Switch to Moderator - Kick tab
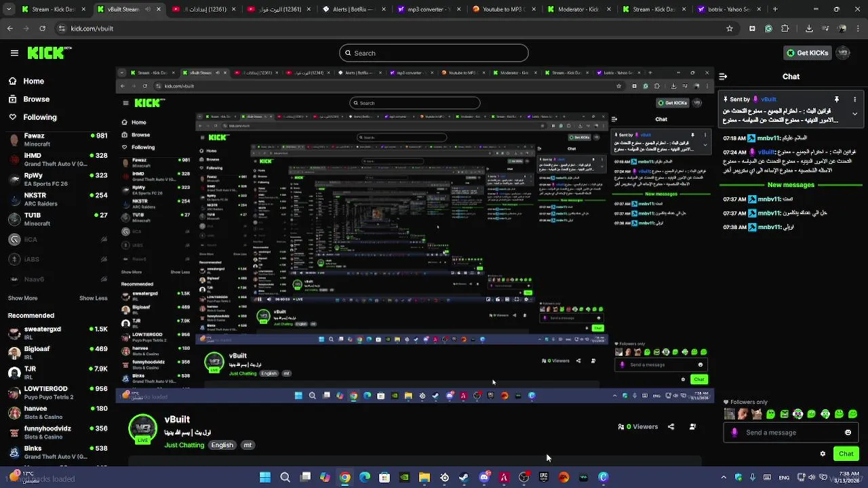Screen dimensions: 868x488 click(x=577, y=9)
